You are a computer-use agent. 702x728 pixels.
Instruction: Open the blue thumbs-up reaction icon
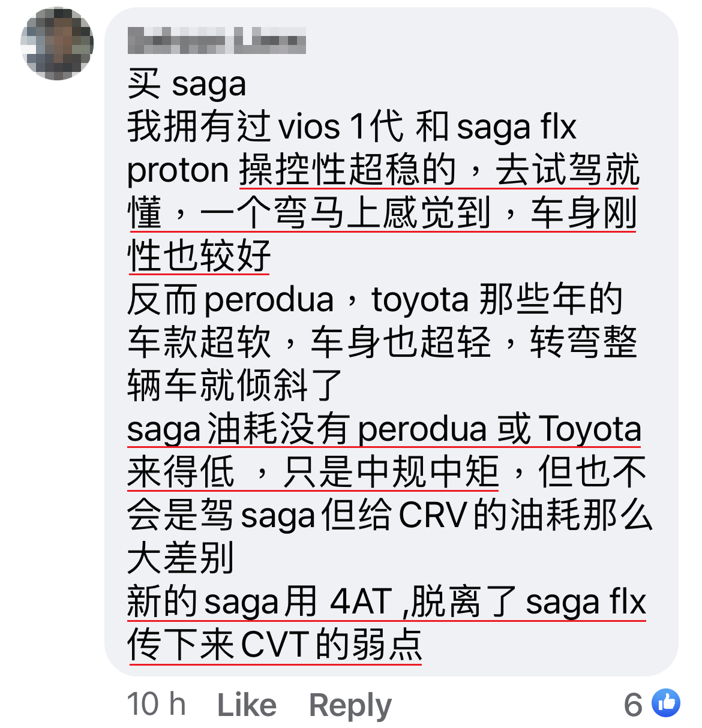pos(665,703)
